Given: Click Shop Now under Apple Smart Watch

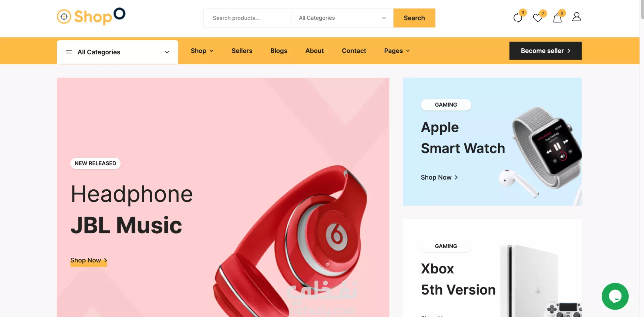Looking at the screenshot, I should tap(439, 177).
